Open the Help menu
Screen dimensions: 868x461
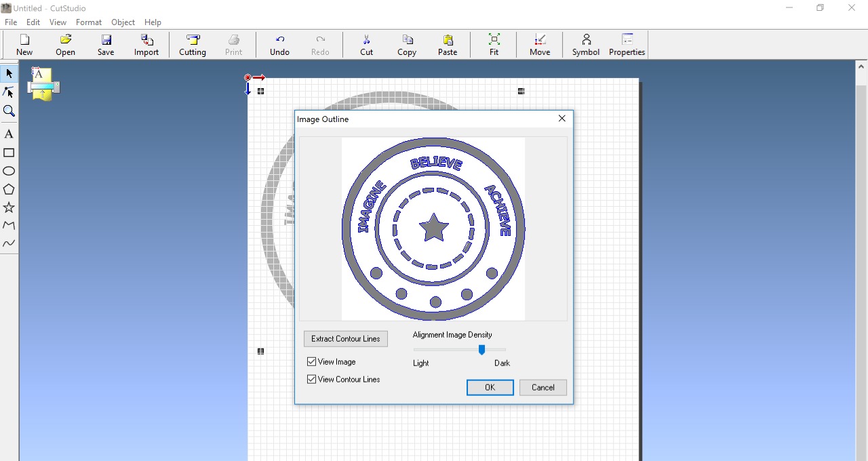click(x=153, y=22)
